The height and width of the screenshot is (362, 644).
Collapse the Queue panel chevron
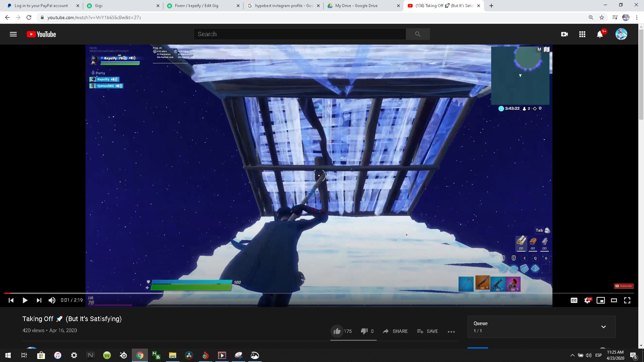click(603, 327)
